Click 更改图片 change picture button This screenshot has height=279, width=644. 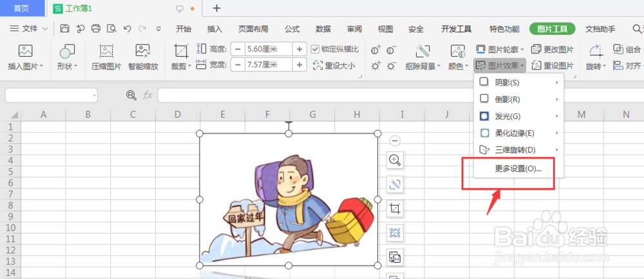[x=553, y=50]
